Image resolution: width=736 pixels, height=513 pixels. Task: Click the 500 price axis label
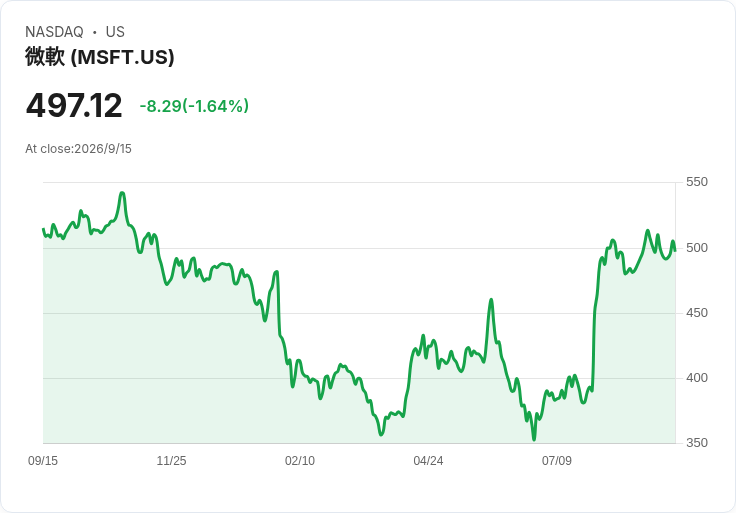(x=697, y=248)
